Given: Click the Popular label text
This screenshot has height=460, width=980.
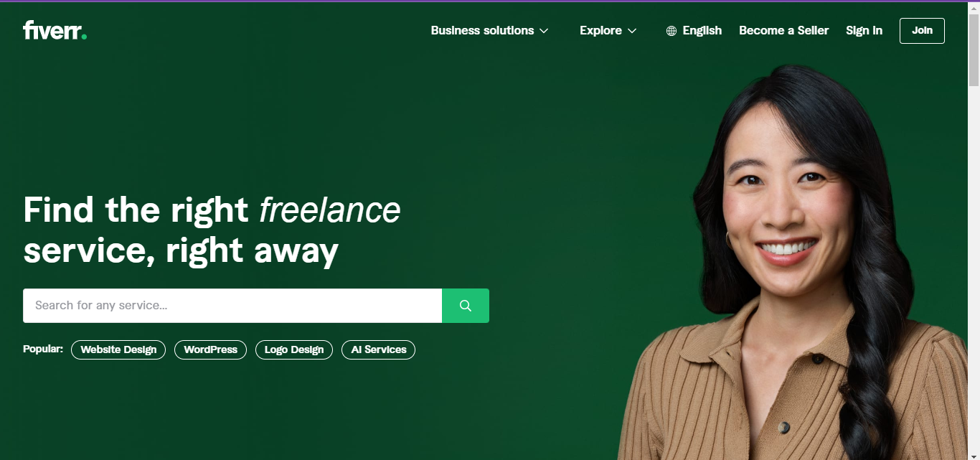Looking at the screenshot, I should (x=43, y=349).
